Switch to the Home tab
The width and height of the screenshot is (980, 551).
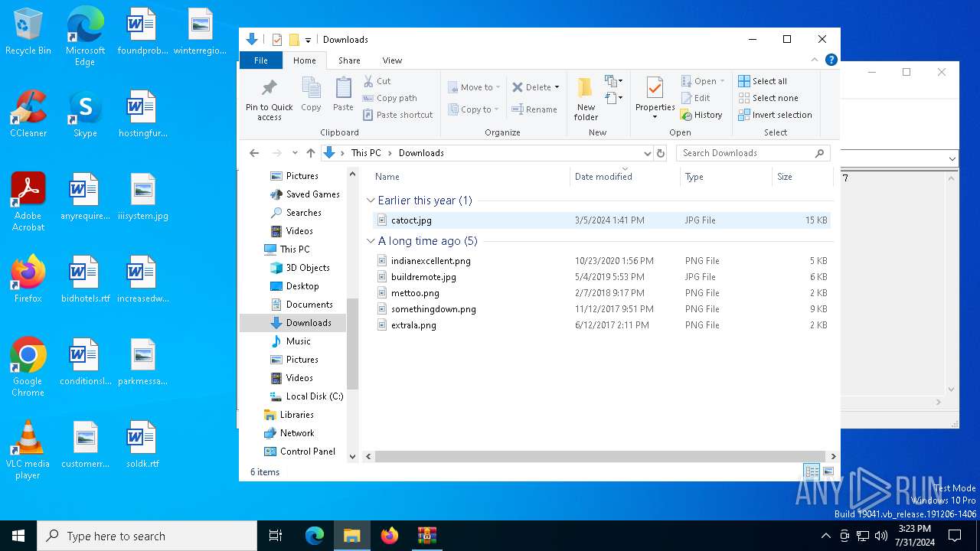[x=304, y=60]
